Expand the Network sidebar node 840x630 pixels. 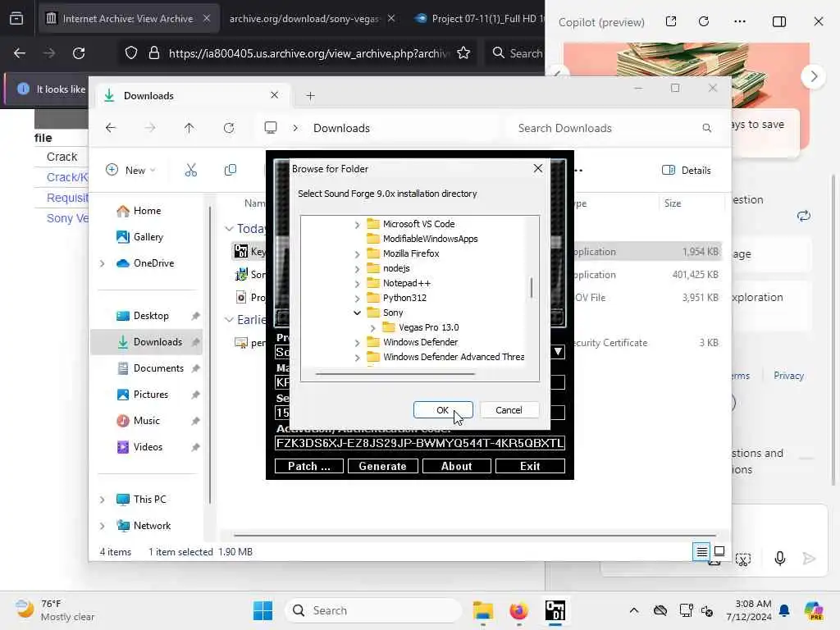[103, 526]
